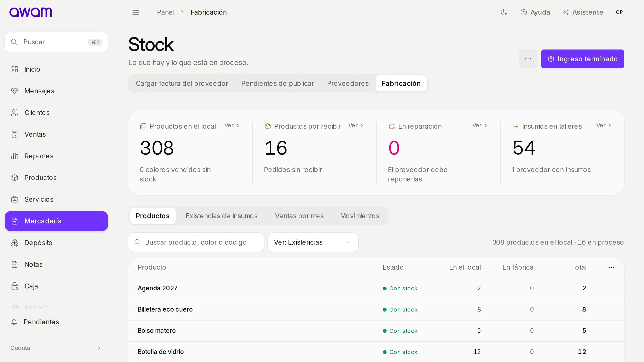Open Notas in sidebar

point(56,264)
